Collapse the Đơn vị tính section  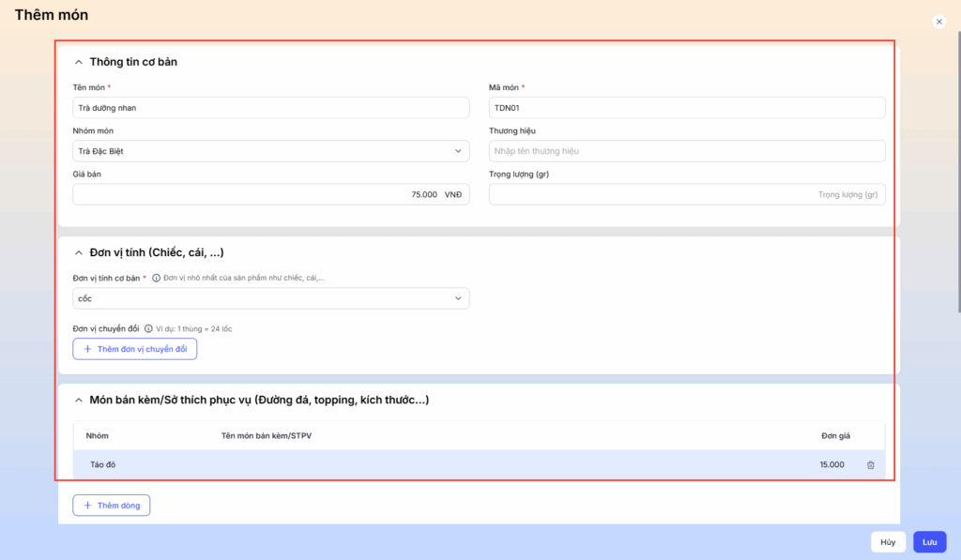(x=79, y=253)
